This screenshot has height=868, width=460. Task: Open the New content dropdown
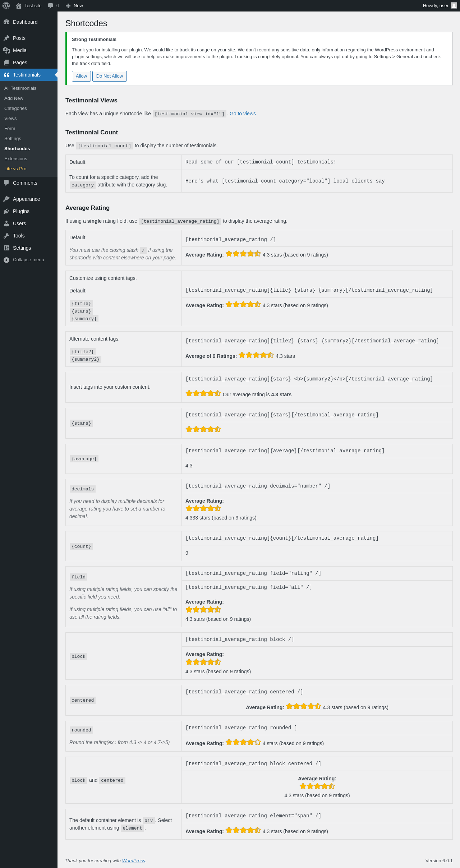tap(74, 6)
